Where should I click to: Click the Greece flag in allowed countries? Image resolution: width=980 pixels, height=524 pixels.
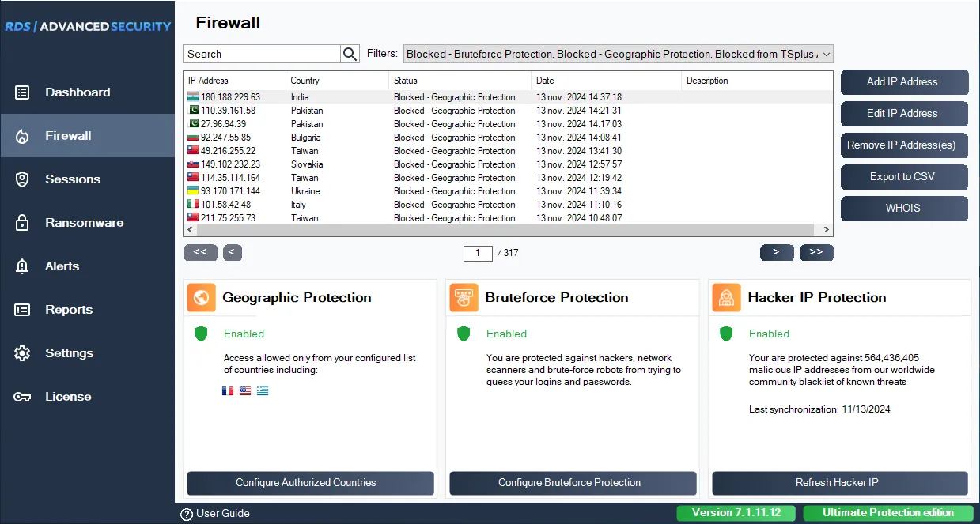[x=263, y=390]
